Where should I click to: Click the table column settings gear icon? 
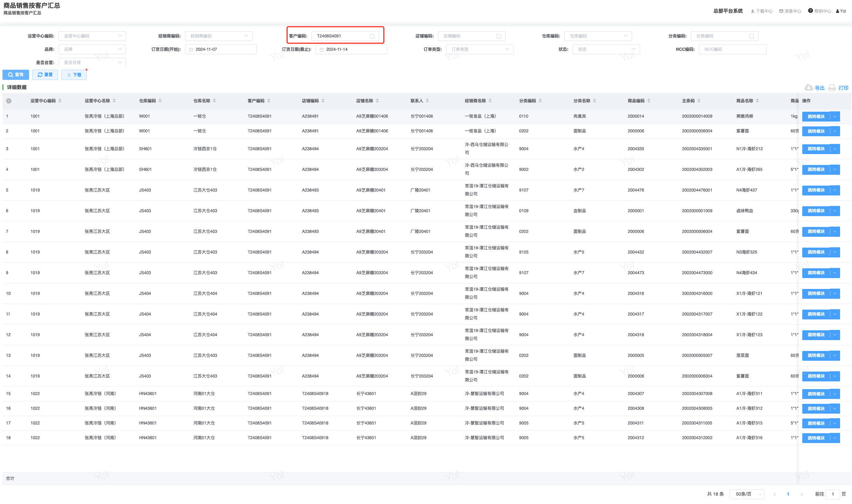tap(9, 101)
